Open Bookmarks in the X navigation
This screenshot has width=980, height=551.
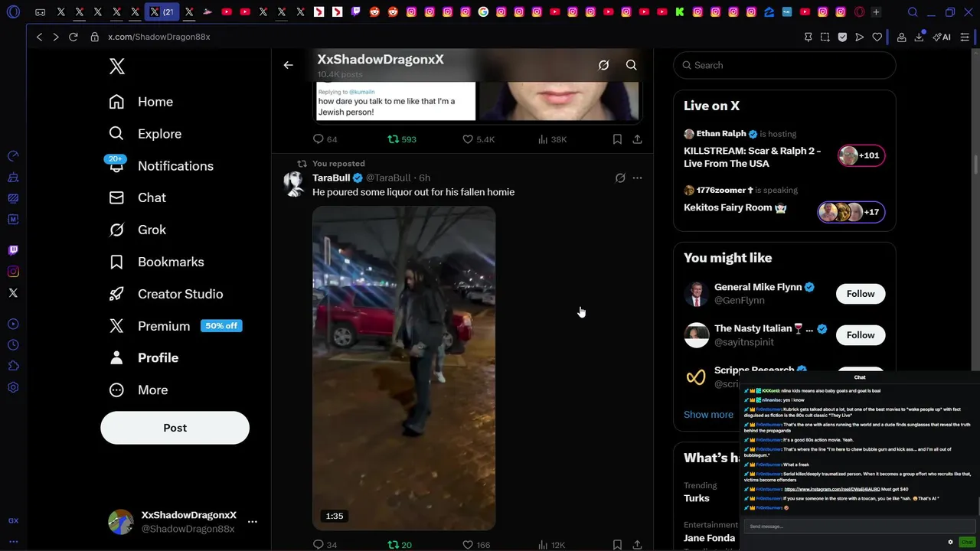[x=156, y=262]
